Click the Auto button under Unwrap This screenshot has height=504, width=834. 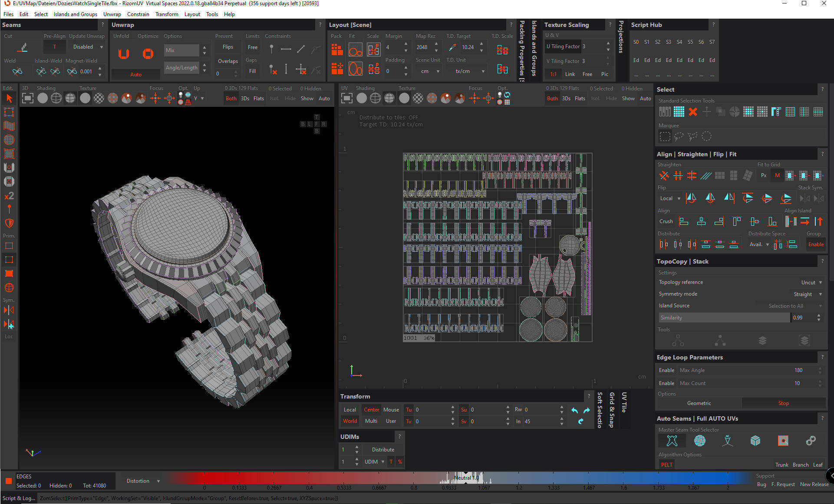135,75
